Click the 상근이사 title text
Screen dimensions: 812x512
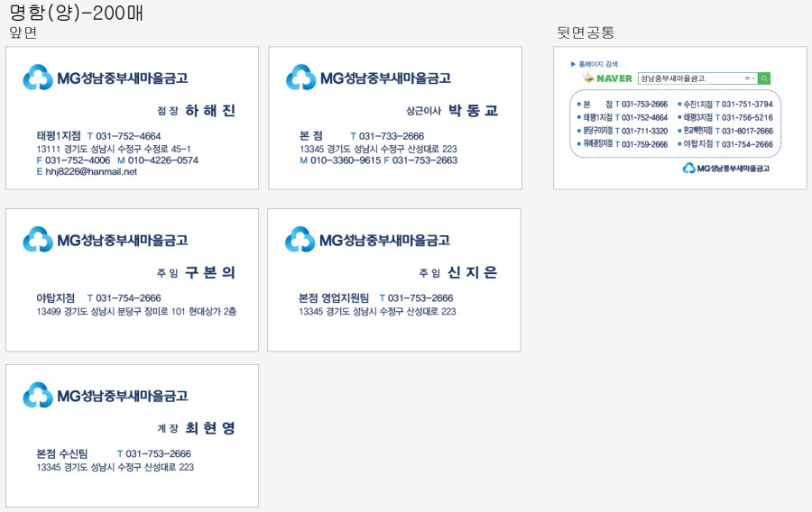click(x=424, y=111)
